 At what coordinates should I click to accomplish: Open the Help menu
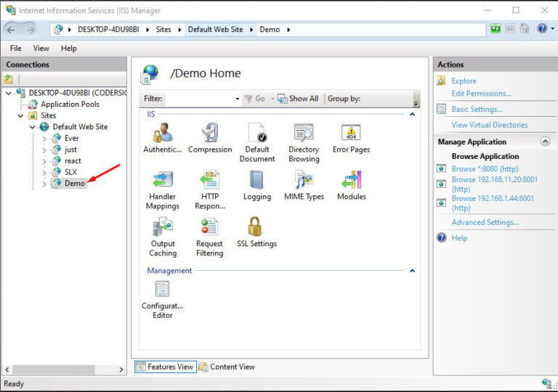69,49
